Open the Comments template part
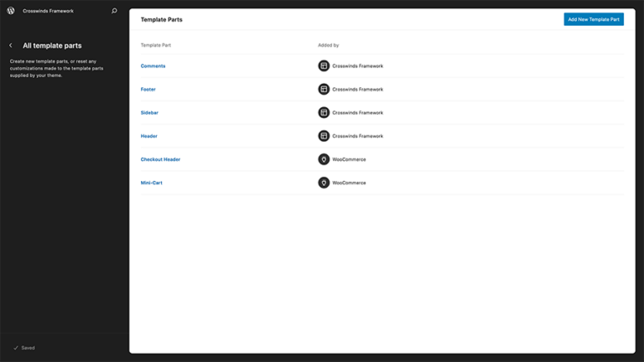The image size is (644, 362). coord(153,66)
